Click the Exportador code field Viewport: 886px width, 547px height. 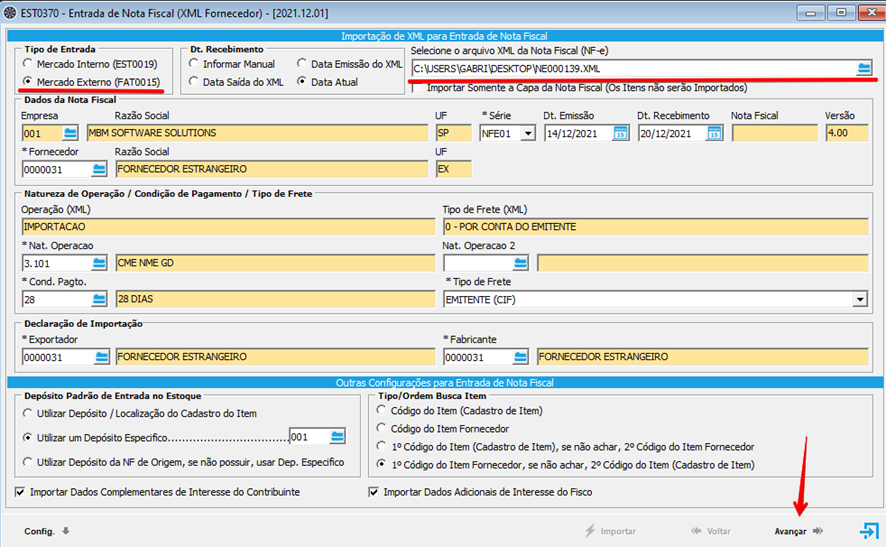(58, 357)
